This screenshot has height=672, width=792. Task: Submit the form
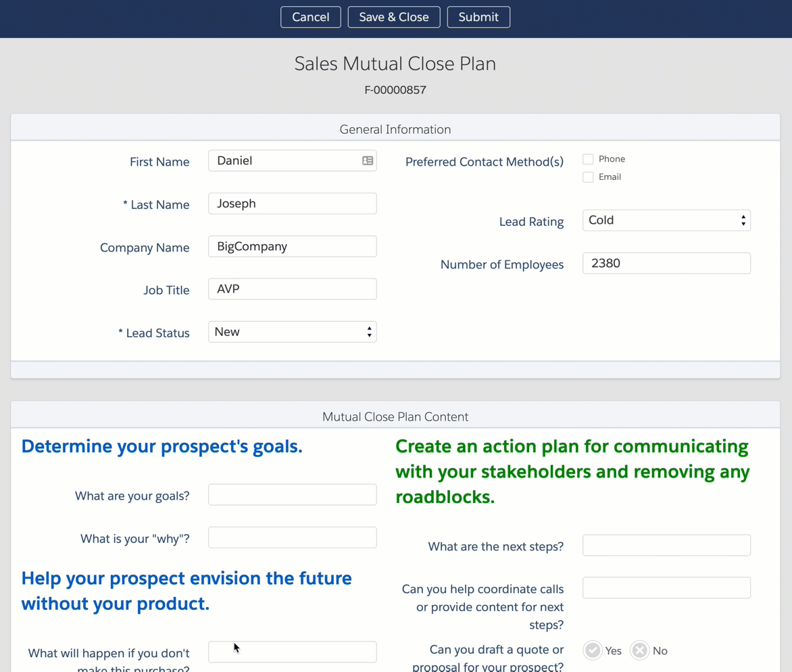coord(478,17)
